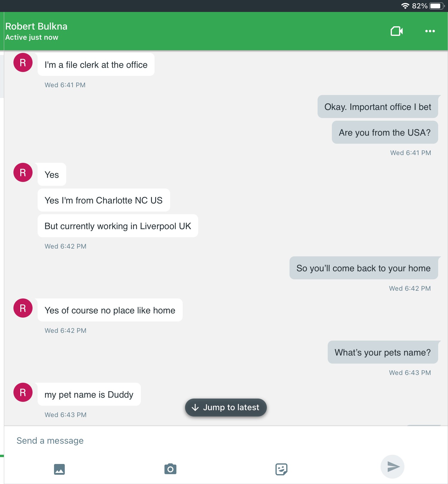This screenshot has height=484, width=448.
Task: Open the camera to take a photo
Action: (x=170, y=469)
